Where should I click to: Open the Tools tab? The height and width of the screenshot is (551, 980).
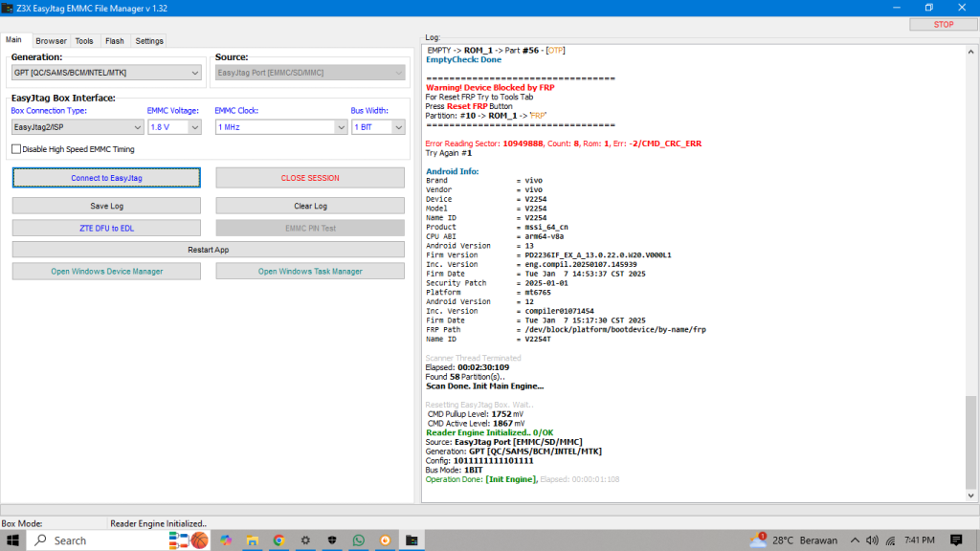(x=84, y=41)
